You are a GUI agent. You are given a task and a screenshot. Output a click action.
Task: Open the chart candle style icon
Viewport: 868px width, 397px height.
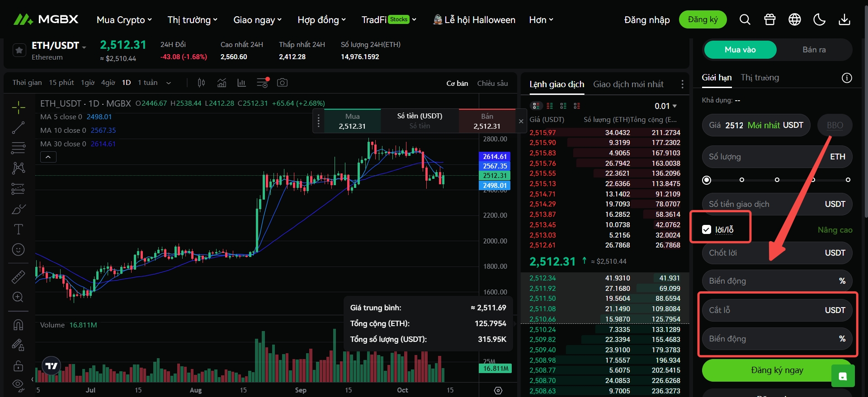click(201, 83)
